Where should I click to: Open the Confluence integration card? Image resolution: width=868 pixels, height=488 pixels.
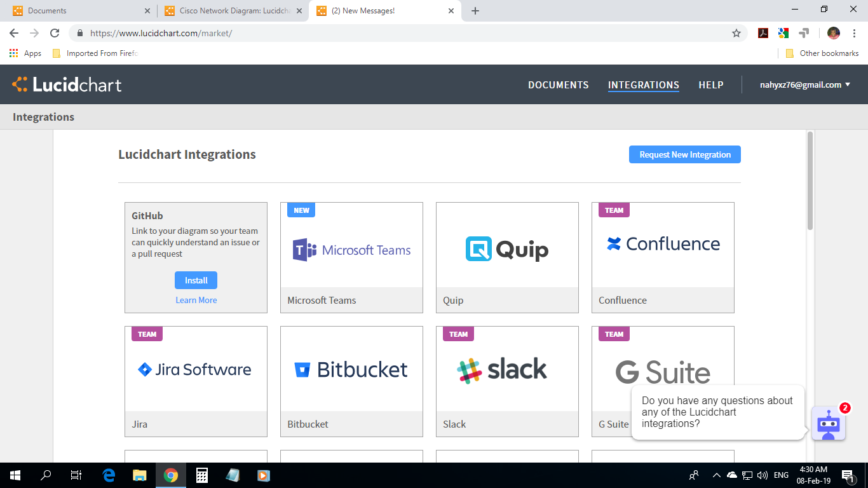pyautogui.click(x=663, y=257)
